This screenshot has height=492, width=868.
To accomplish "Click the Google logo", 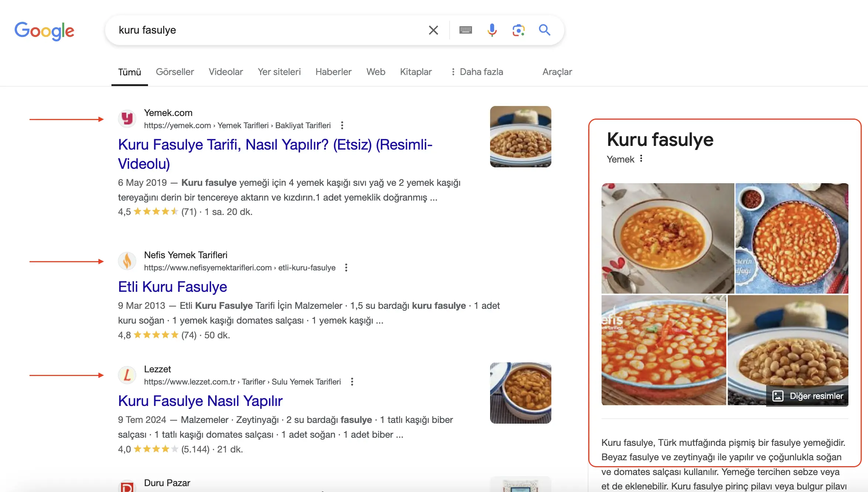I will pyautogui.click(x=44, y=31).
